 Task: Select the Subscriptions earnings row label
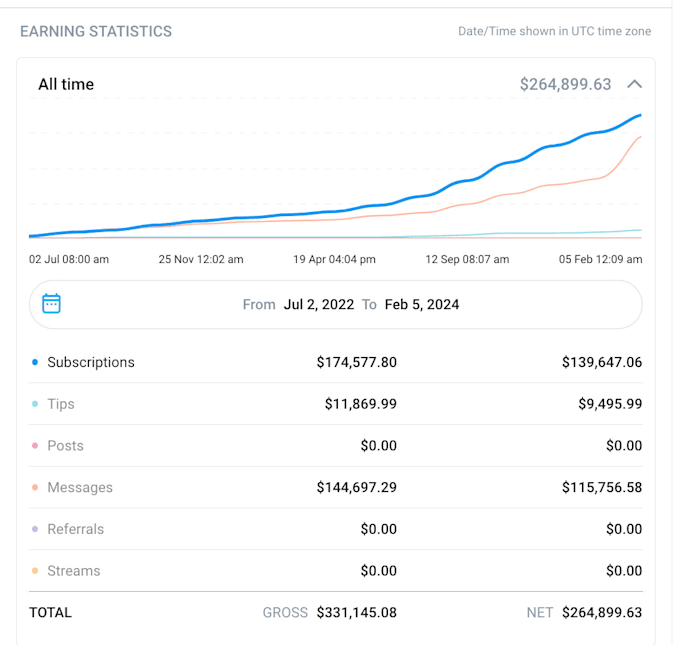tap(91, 362)
